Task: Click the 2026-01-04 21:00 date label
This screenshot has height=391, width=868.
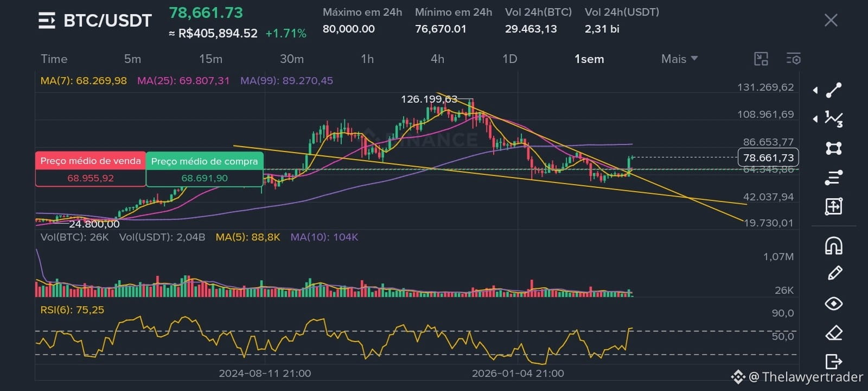Action: point(518,374)
